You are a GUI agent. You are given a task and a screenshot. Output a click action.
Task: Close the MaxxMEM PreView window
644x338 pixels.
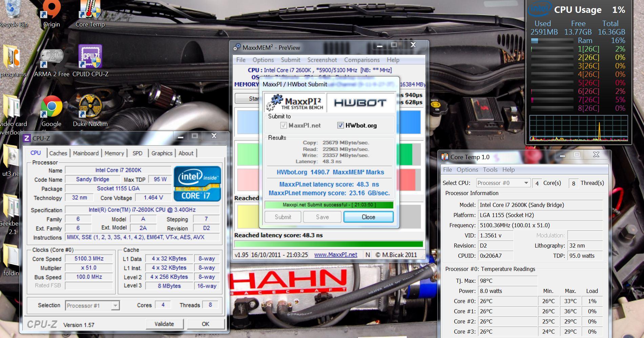pyautogui.click(x=413, y=45)
